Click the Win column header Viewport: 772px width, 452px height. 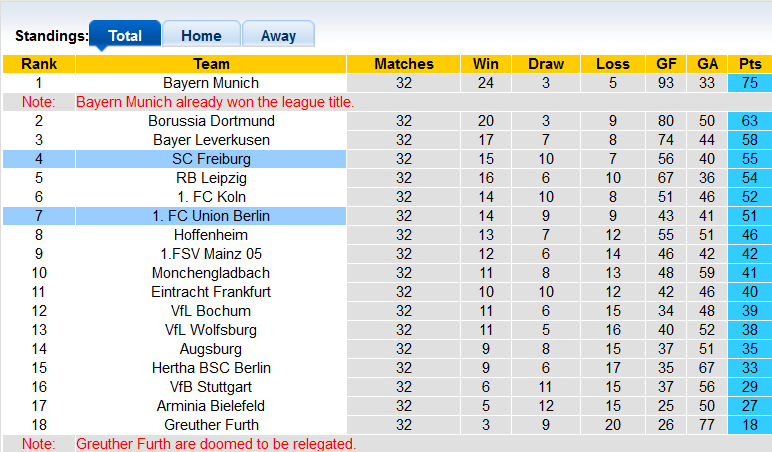[486, 64]
